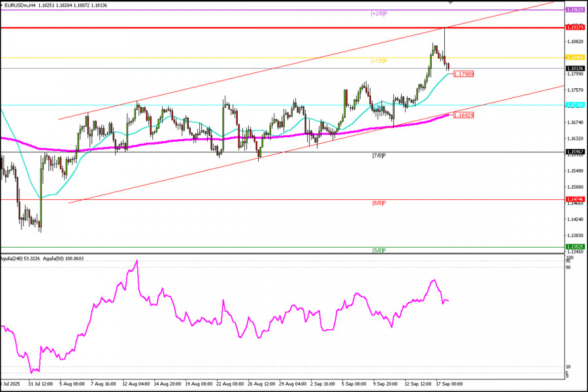This screenshot has width=588, height=392.
Task: Select the black 1.15967 price label
Action: [575, 152]
